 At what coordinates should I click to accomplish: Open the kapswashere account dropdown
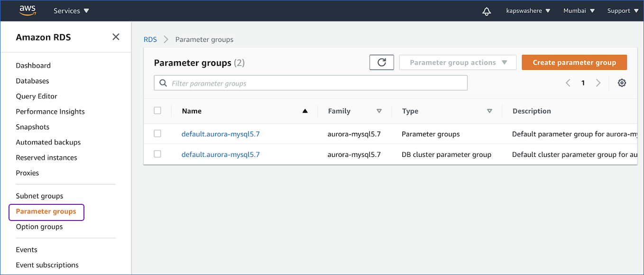[x=528, y=10]
